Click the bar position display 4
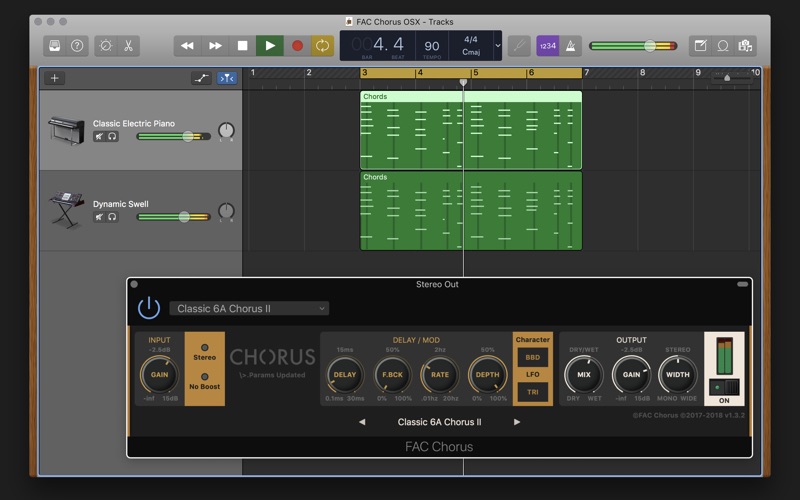The image size is (800, 500). click(379, 44)
